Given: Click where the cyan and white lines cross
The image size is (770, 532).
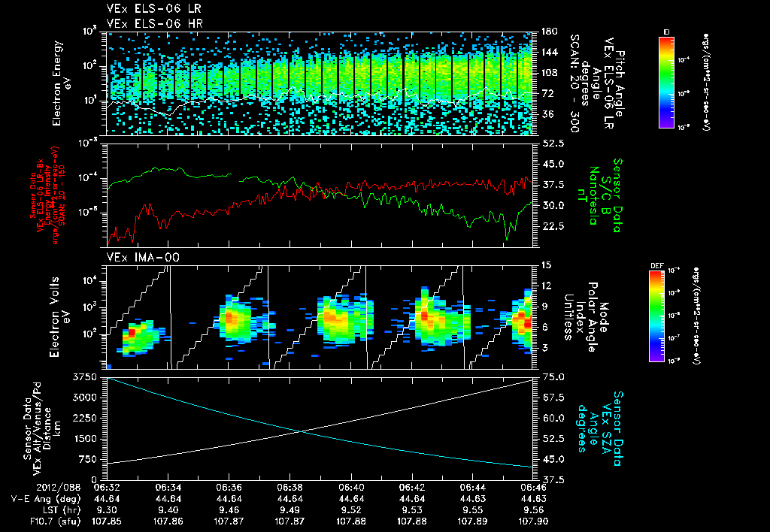Looking at the screenshot, I should 300,431.
